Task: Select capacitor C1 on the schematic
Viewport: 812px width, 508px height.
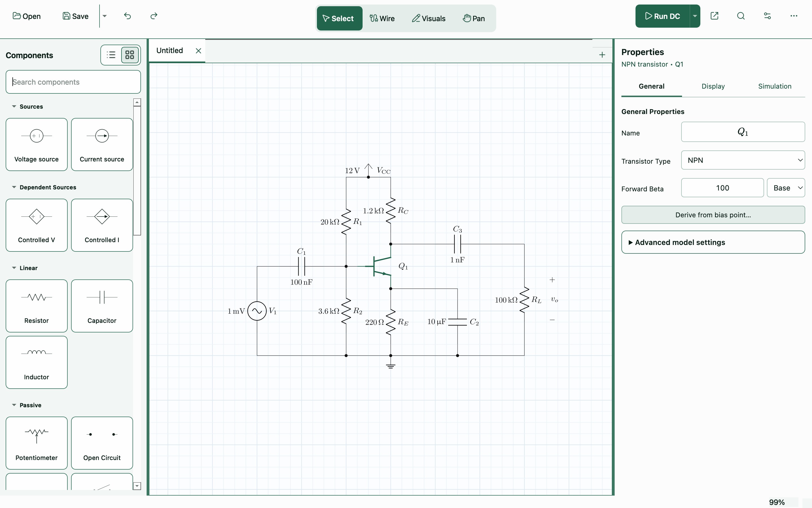Action: 301,266
